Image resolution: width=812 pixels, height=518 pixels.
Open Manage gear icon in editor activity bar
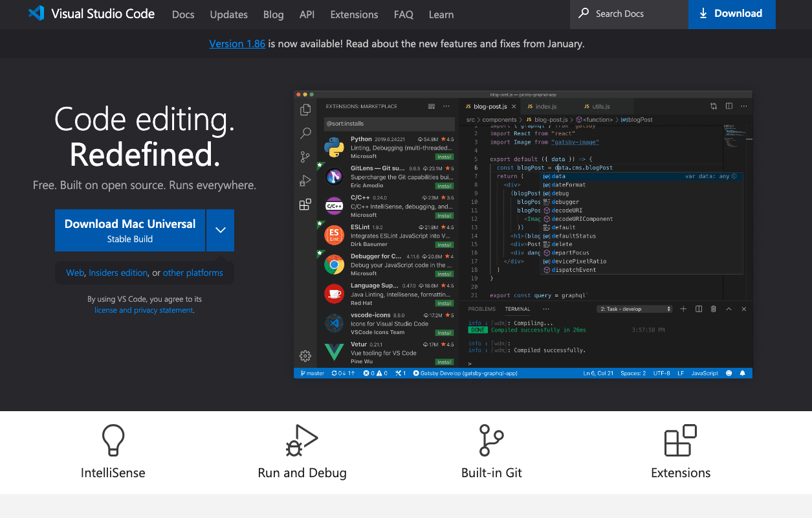pyautogui.click(x=305, y=355)
